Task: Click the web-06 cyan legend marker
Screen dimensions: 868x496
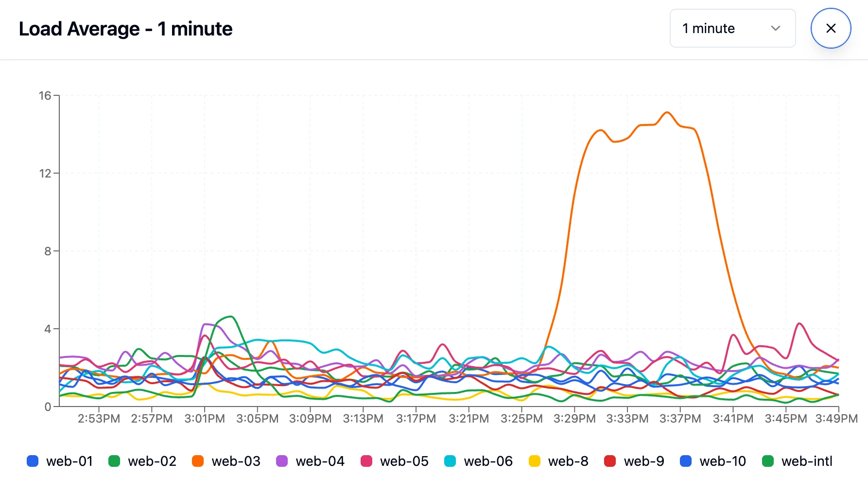Action: [451, 461]
